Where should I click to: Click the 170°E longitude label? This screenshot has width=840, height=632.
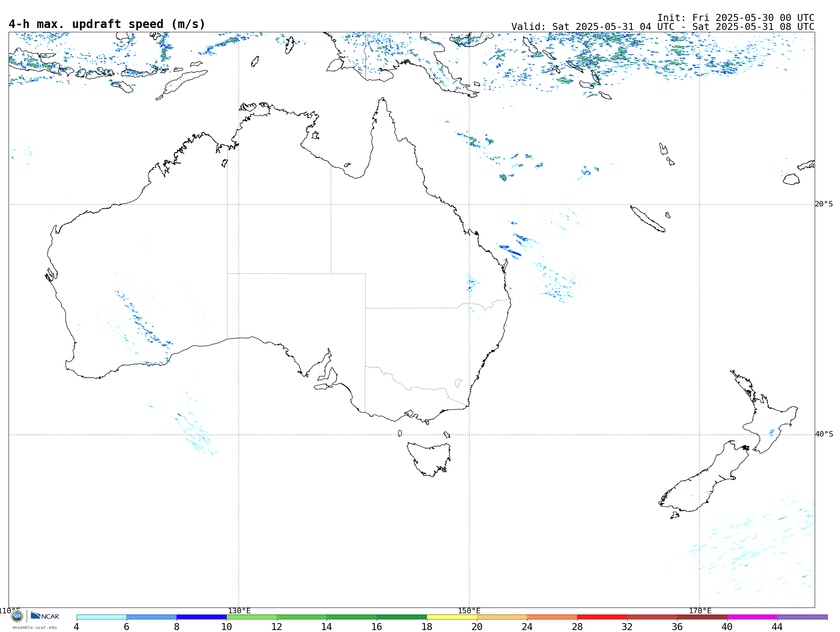tap(700, 611)
